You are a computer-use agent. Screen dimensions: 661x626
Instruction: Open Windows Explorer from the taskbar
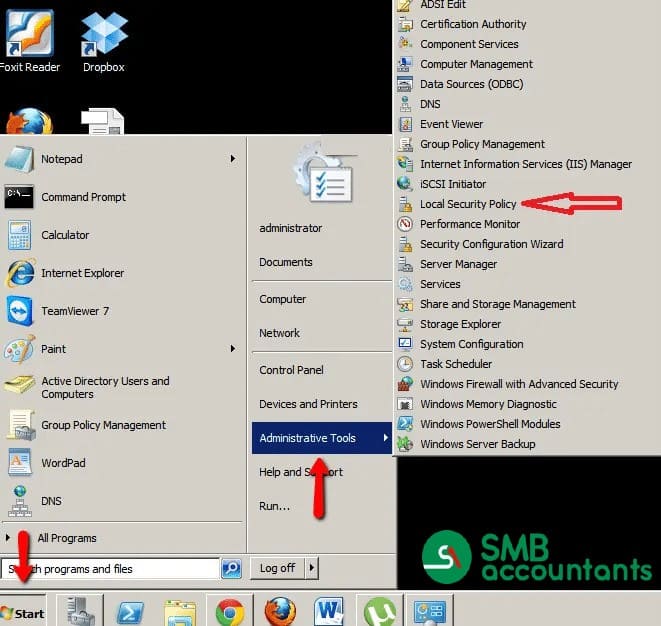point(180,613)
